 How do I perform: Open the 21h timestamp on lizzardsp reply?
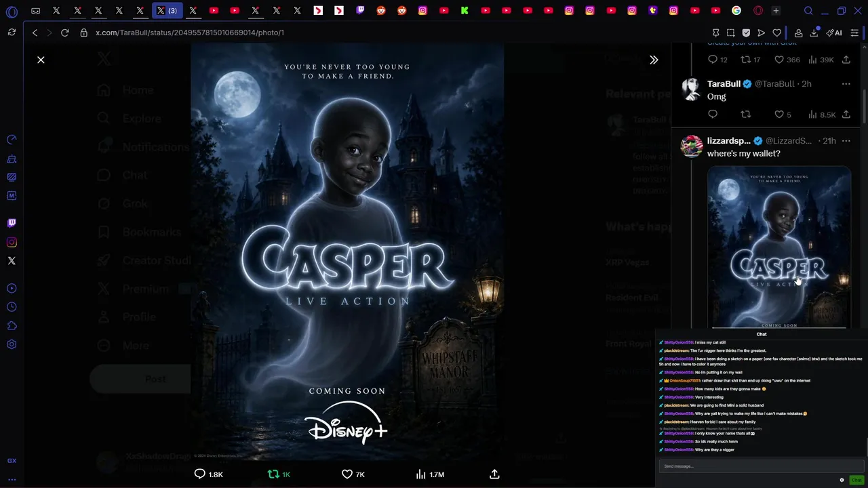click(830, 141)
